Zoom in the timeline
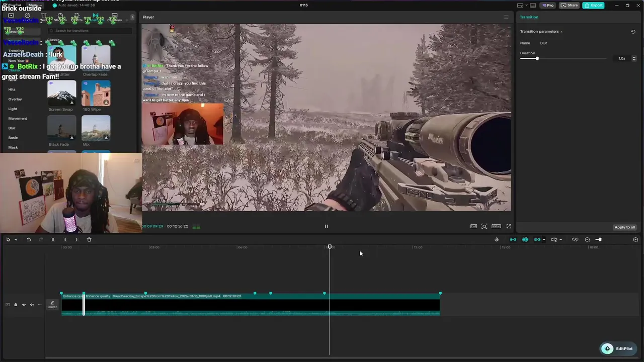 click(x=635, y=239)
